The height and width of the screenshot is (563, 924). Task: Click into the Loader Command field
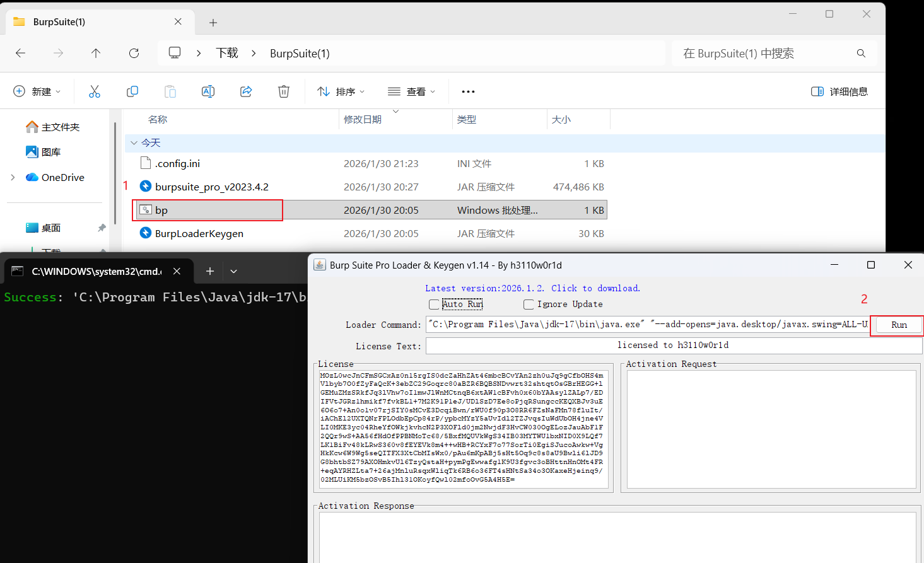pos(648,325)
